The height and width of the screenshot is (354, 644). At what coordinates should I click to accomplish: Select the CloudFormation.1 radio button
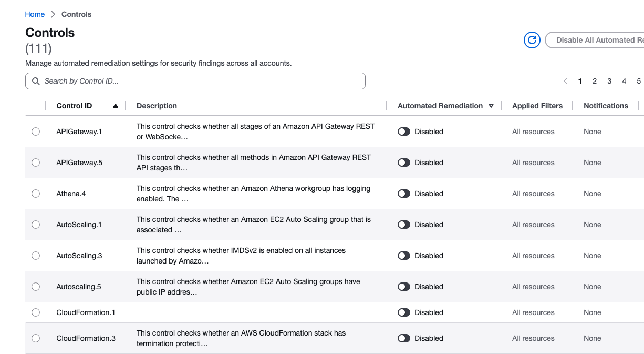point(36,312)
